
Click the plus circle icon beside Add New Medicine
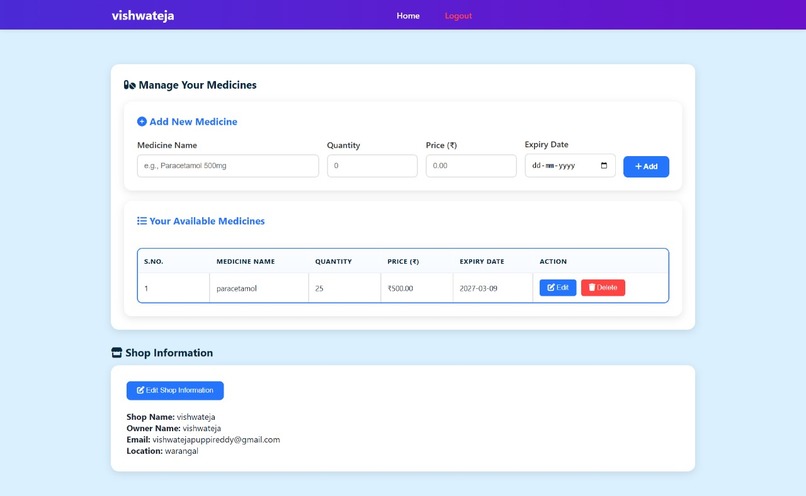142,121
